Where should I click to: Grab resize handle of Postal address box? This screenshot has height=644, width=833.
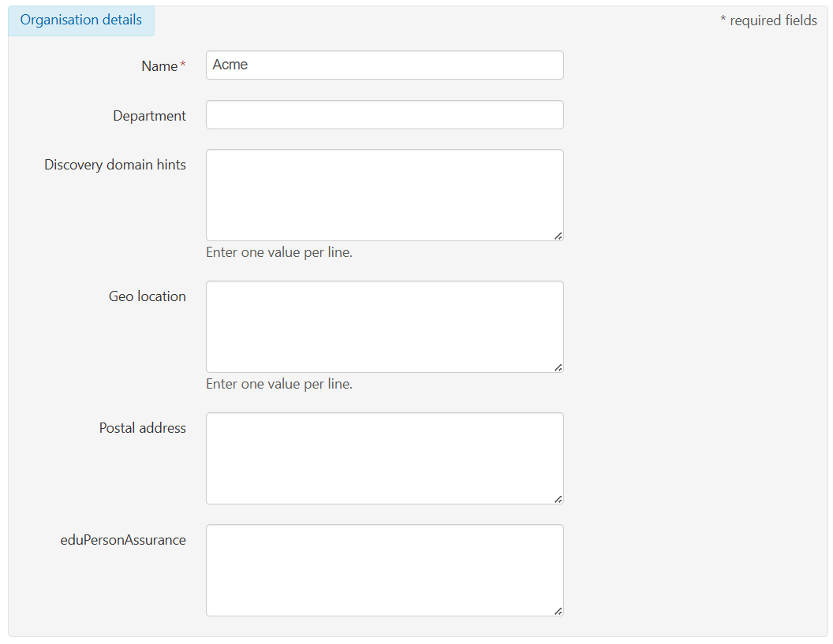pyautogui.click(x=558, y=500)
